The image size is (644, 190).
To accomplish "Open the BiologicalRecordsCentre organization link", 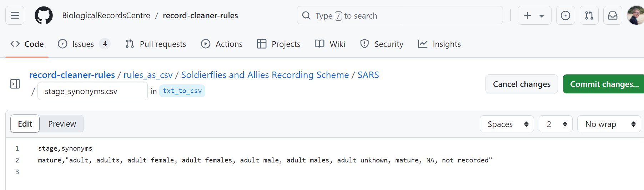I will click(106, 15).
